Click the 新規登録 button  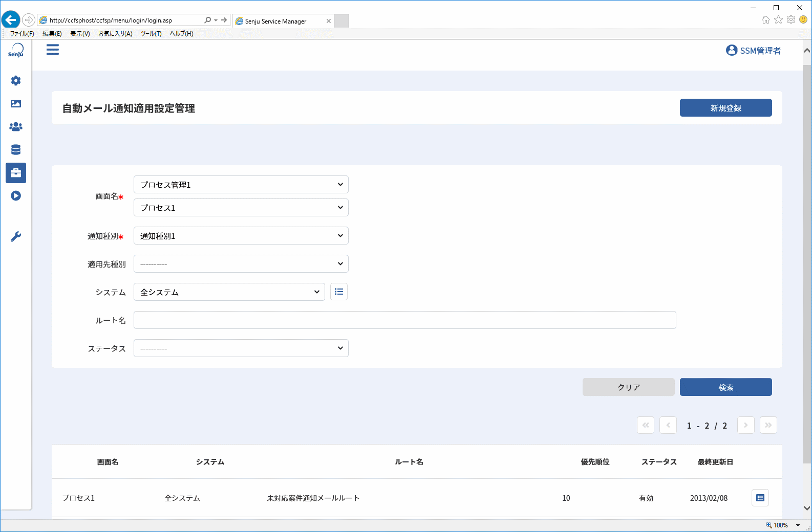click(726, 108)
